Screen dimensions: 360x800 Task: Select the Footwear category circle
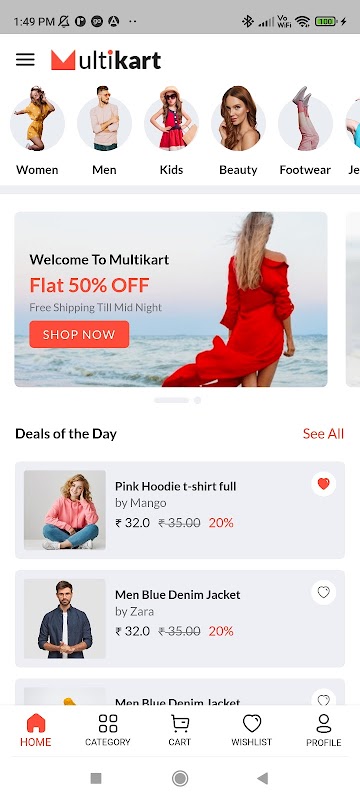coord(305,122)
